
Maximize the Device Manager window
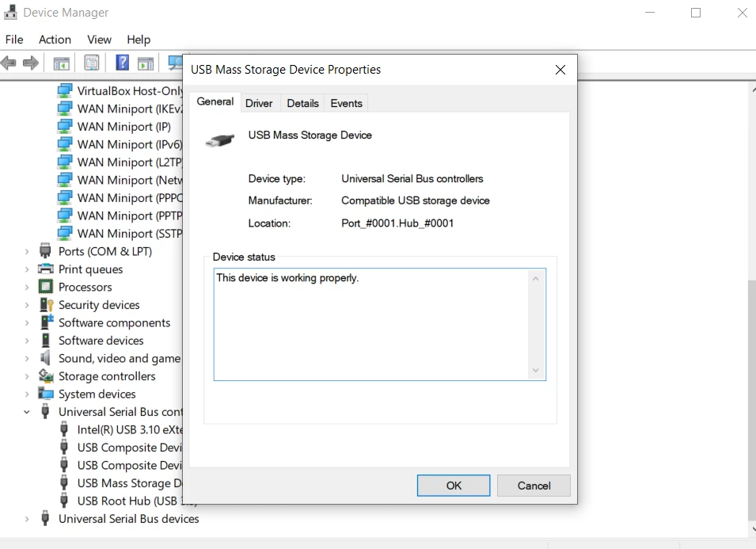pyautogui.click(x=696, y=13)
